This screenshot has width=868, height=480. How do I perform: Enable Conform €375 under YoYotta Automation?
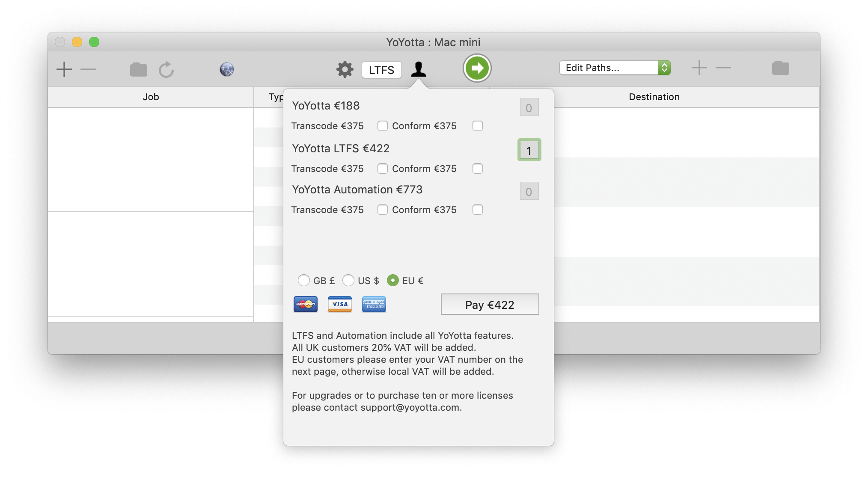click(x=477, y=210)
